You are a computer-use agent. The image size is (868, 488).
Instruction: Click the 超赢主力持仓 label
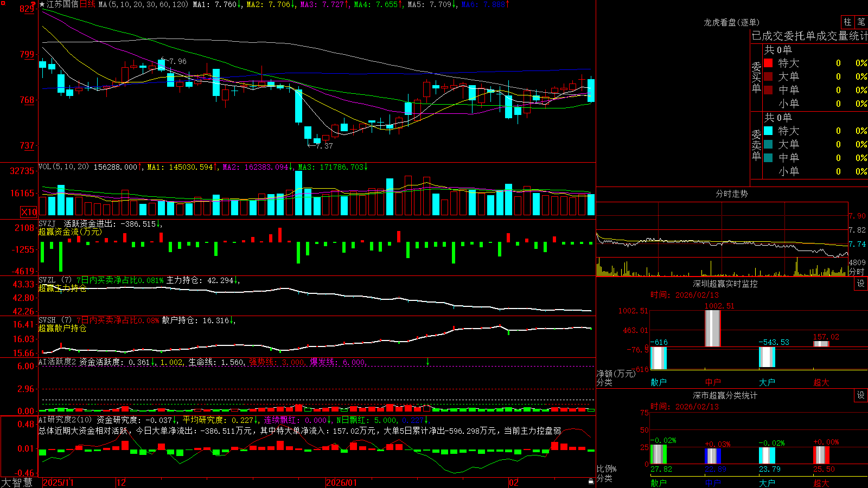(62, 288)
